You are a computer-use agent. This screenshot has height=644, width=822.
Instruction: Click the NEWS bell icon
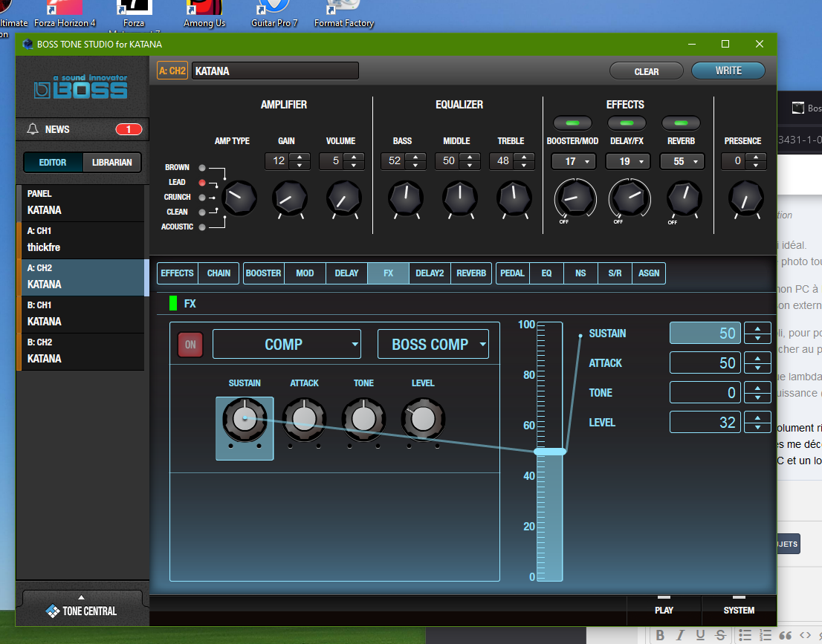(x=33, y=129)
